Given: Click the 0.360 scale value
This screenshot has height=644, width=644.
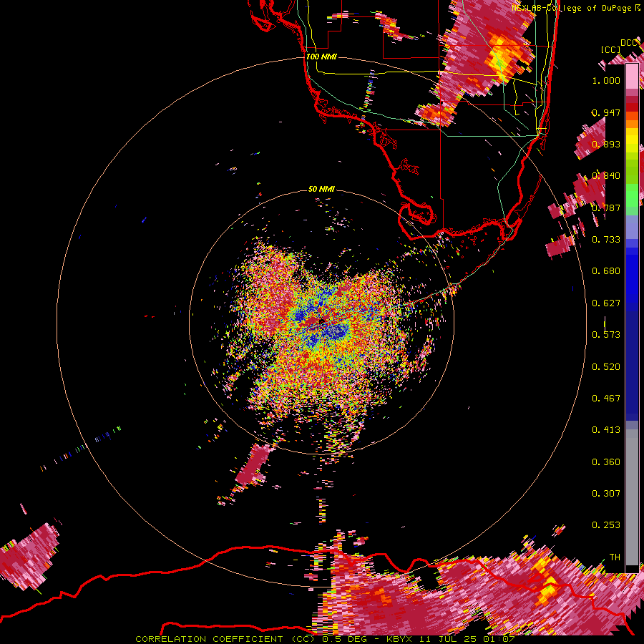Looking at the screenshot, I should click(x=606, y=462).
